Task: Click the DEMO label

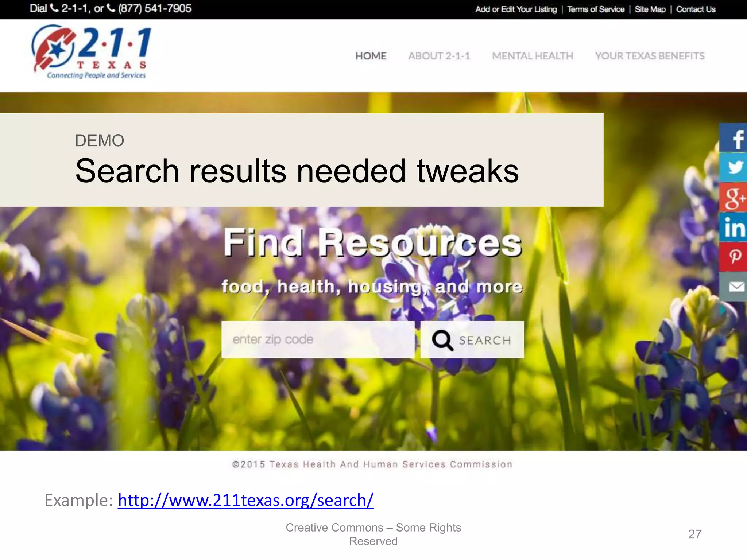Action: 100,141
